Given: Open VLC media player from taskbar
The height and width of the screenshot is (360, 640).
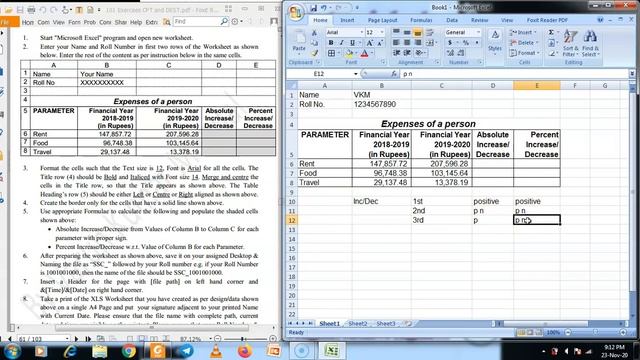Looking at the screenshot, I should (x=216, y=351).
